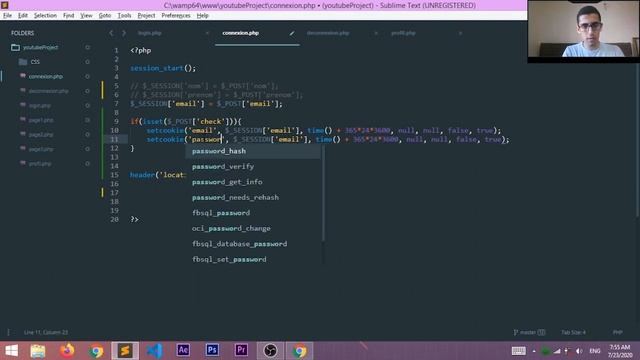Screen dimensions: 640x360
Task: Open the Edit menu
Action: 23,16
